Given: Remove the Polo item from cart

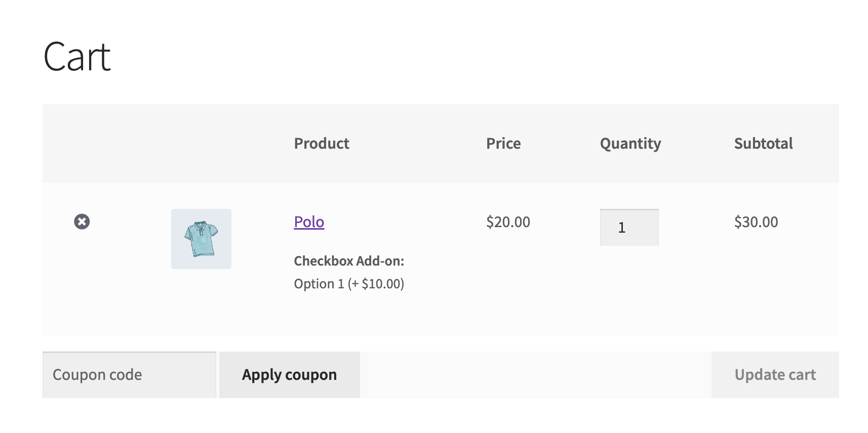Looking at the screenshot, I should click(82, 222).
